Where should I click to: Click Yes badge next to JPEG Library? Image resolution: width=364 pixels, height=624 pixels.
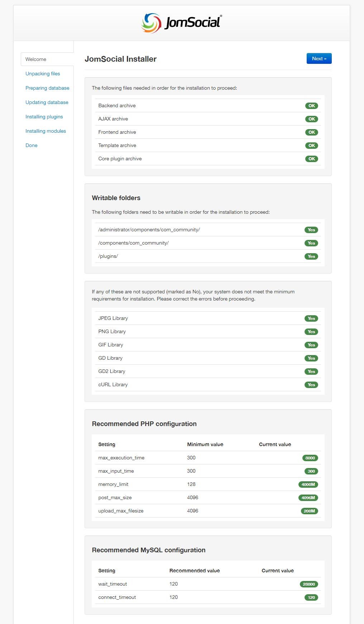(311, 318)
